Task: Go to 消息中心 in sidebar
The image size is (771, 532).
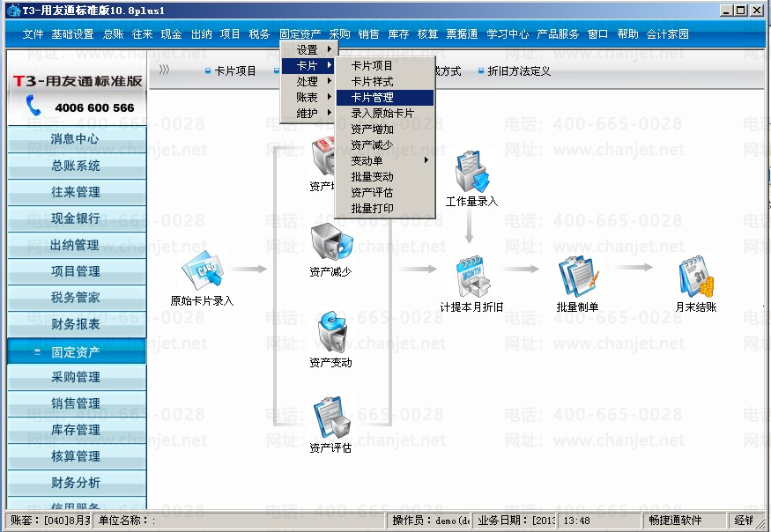Action: pyautogui.click(x=77, y=139)
